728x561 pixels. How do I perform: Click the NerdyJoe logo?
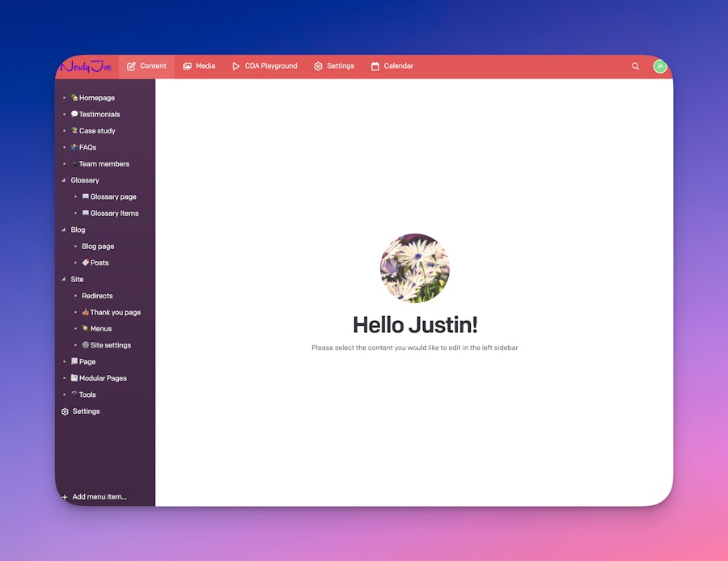tap(87, 66)
